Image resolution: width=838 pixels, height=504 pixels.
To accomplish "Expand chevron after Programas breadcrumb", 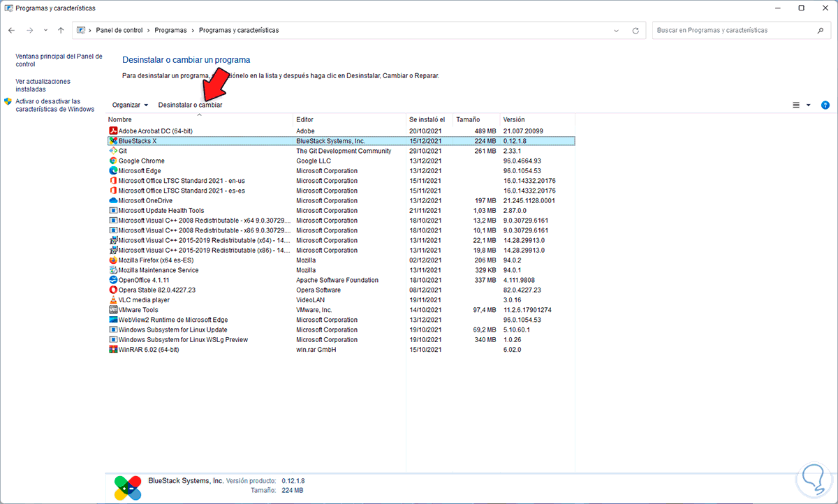I will point(193,31).
